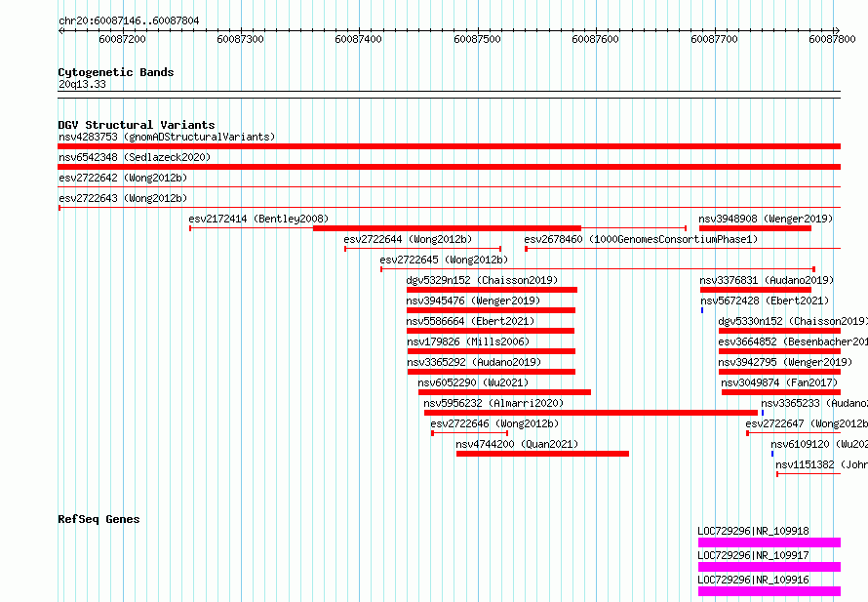Select esv2722644 Wong2012b variant label

click(x=408, y=239)
